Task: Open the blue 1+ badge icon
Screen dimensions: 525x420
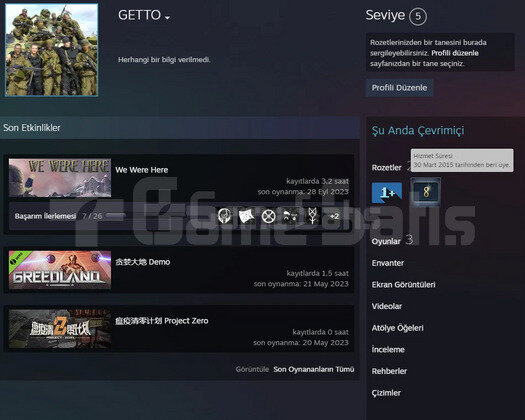Action: 387,193
